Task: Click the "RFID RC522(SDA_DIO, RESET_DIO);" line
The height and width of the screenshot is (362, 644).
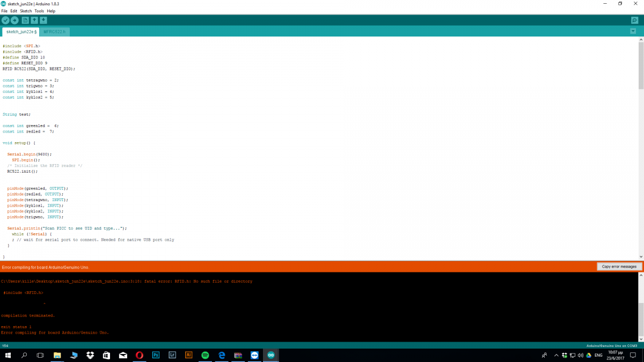Action: point(39,69)
